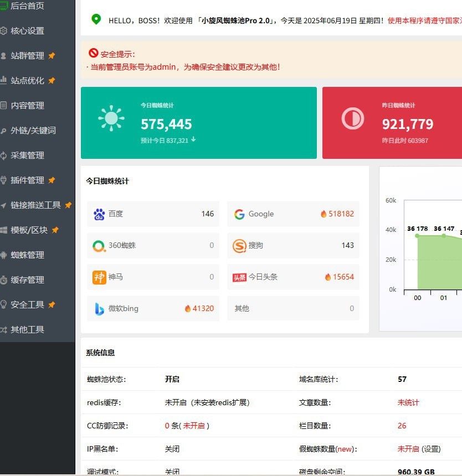Click the red 未开启 next to (设置)
This screenshot has height=476, width=462.
408,449
